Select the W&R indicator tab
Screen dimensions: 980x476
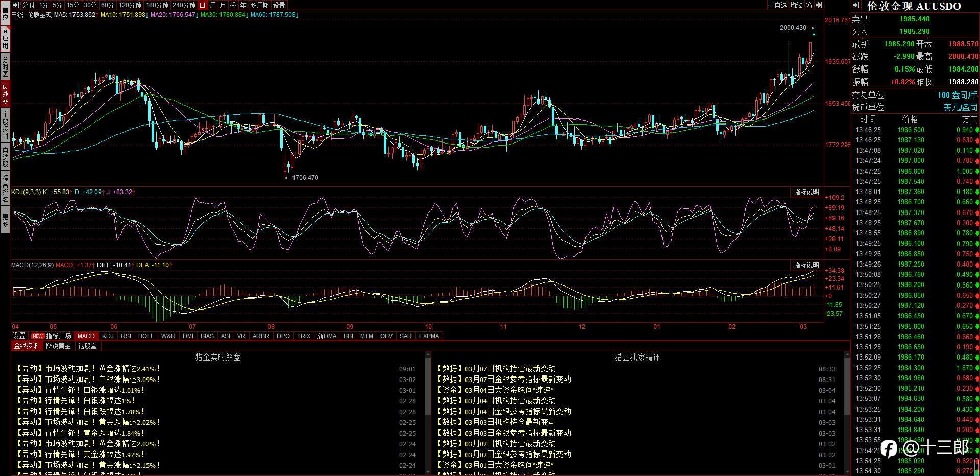(x=168, y=336)
